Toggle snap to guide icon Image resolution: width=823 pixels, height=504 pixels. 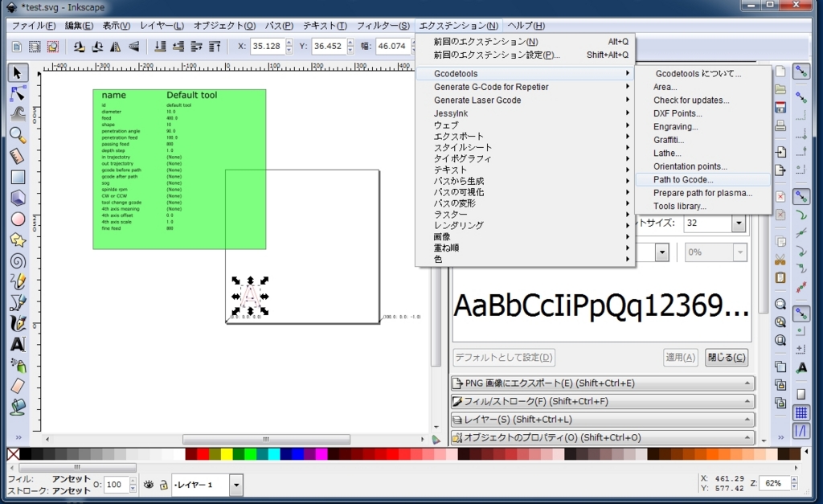(x=801, y=431)
